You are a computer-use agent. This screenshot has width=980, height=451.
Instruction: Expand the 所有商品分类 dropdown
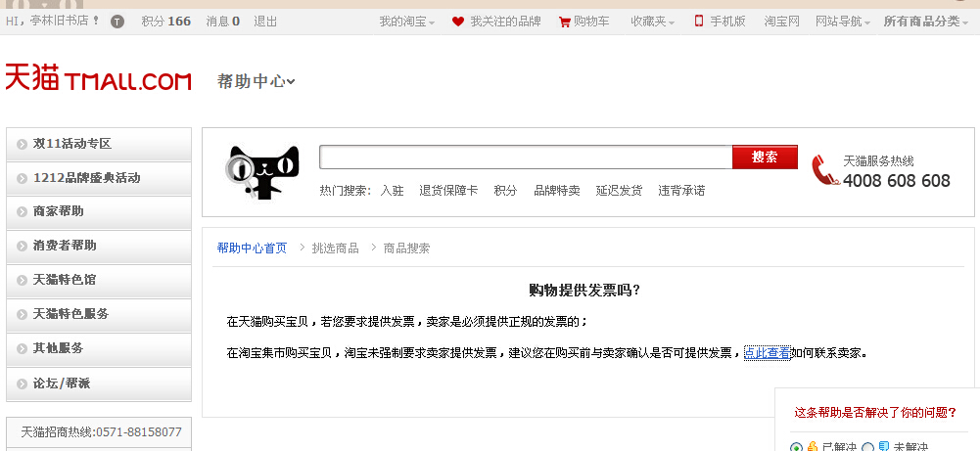tap(925, 22)
